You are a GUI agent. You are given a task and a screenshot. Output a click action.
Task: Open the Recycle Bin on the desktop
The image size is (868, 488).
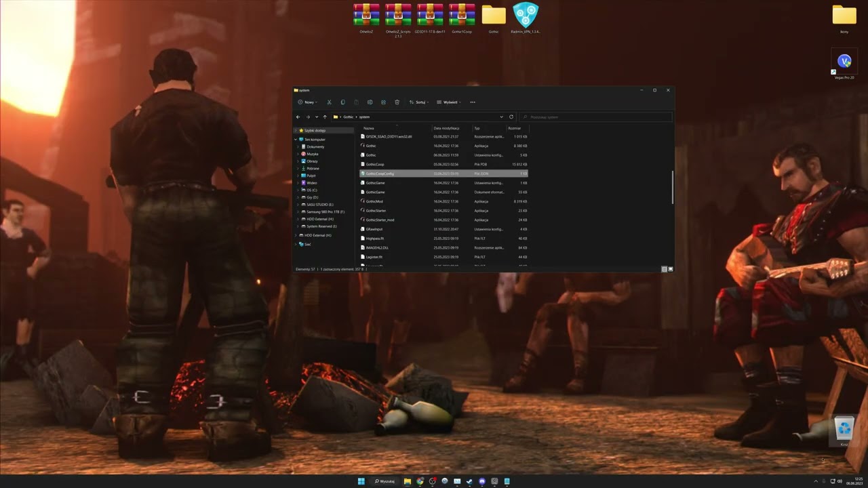click(844, 430)
